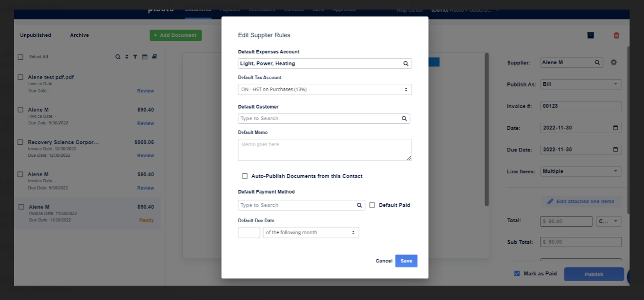
Task: Enable Auto-Publish Documents from this Contact
Action: point(245,176)
